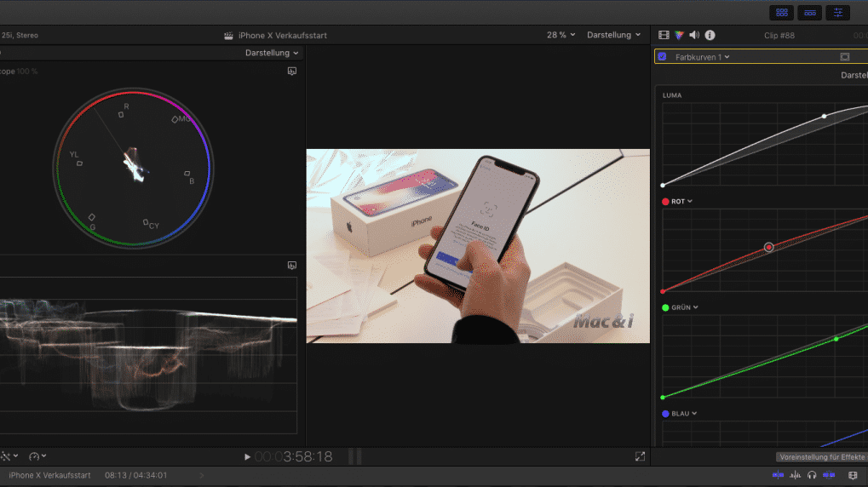Click the Voreinstellung für Effekte button
Screen dimensions: 868x487
pos(821,457)
